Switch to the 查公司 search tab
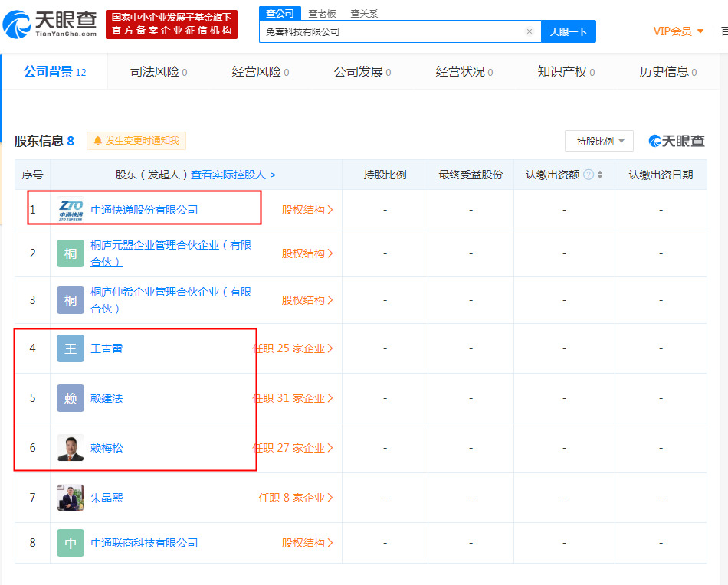The image size is (728, 585). coord(280,14)
